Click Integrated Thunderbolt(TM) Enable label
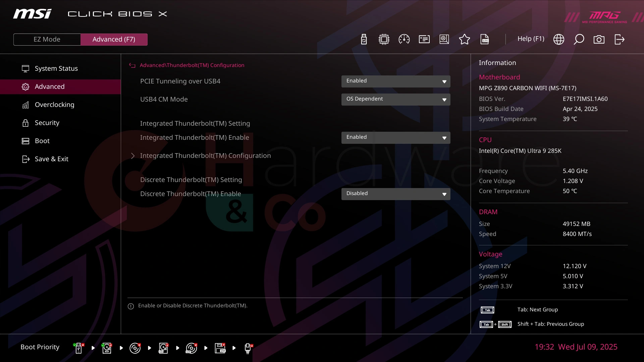 pos(195,137)
